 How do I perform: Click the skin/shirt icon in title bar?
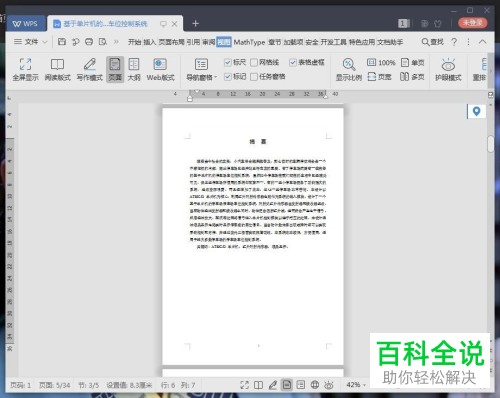pyautogui.click(x=438, y=23)
